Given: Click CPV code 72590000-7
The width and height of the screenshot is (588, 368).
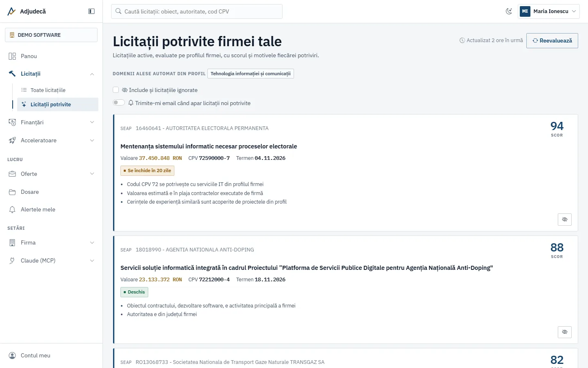Looking at the screenshot, I should pyautogui.click(x=214, y=158).
